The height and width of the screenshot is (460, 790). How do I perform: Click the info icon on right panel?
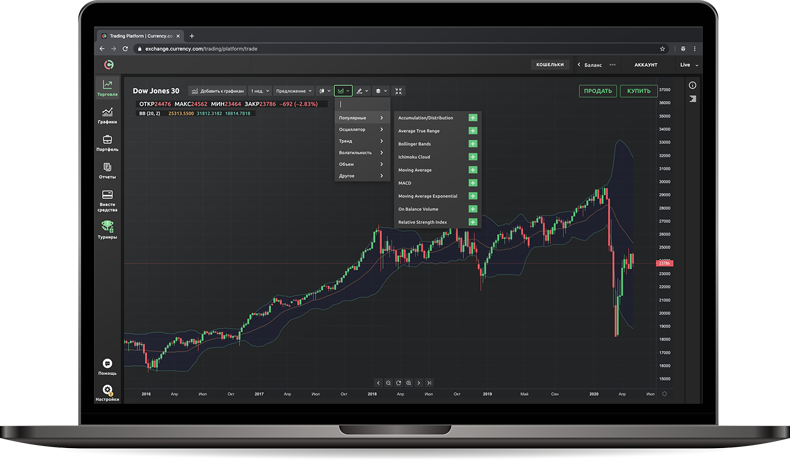692,85
